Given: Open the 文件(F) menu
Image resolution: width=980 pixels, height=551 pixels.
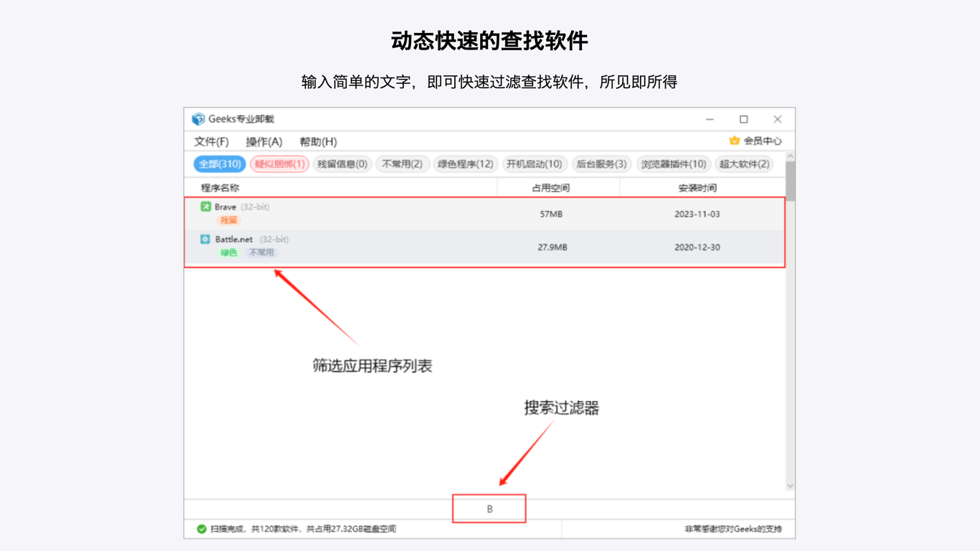Looking at the screenshot, I should tap(211, 141).
